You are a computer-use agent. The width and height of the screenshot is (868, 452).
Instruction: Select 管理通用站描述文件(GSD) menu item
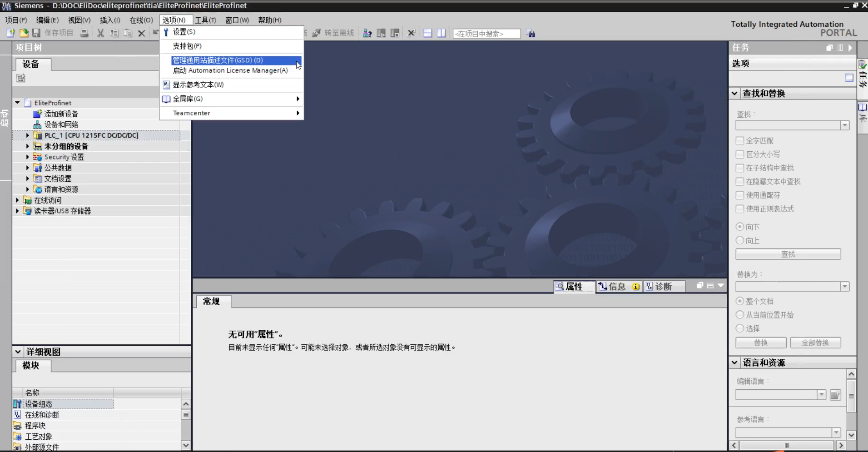point(218,60)
